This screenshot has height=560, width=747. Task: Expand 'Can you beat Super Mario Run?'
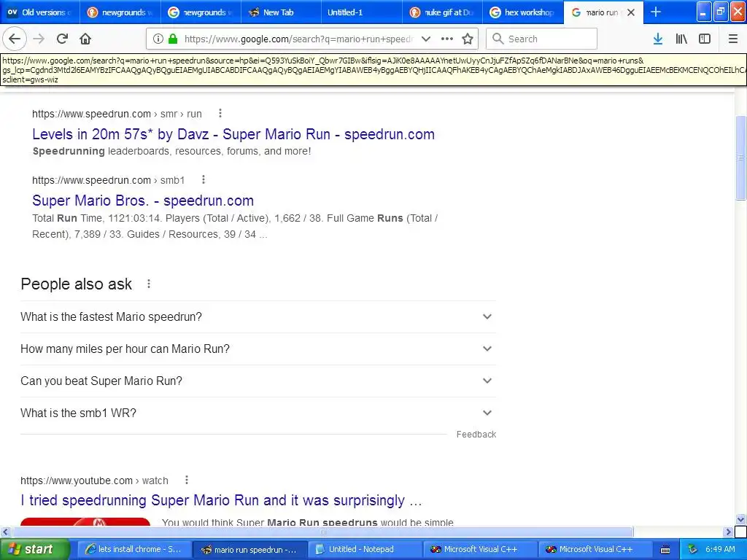point(258,381)
